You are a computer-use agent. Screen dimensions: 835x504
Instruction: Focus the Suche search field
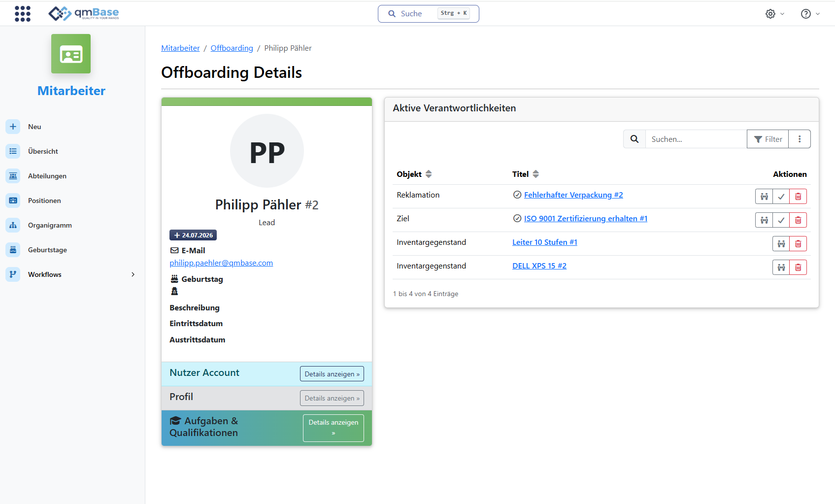pyautogui.click(x=428, y=14)
